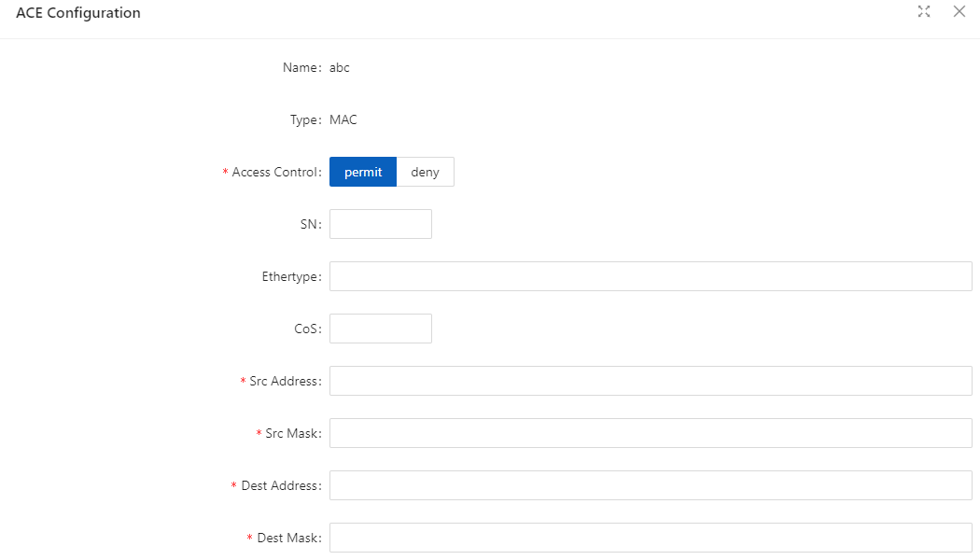The image size is (980, 560).
Task: Focus the Ethertype input field
Action: [651, 276]
